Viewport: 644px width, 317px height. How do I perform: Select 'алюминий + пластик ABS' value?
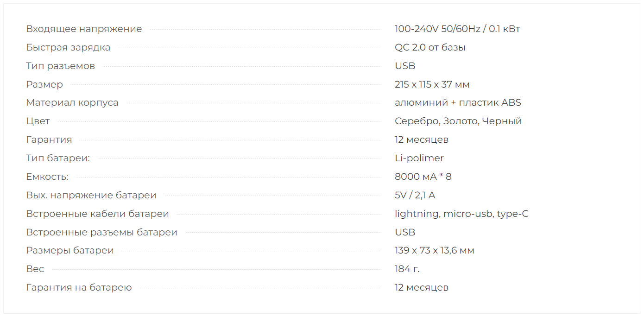click(x=458, y=102)
